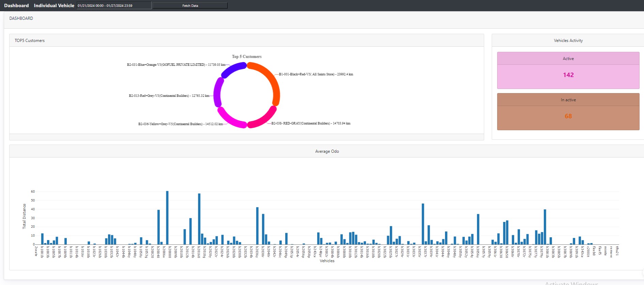Click the Average Odo panel title
Viewport: 644px width, 285px height.
[327, 151]
